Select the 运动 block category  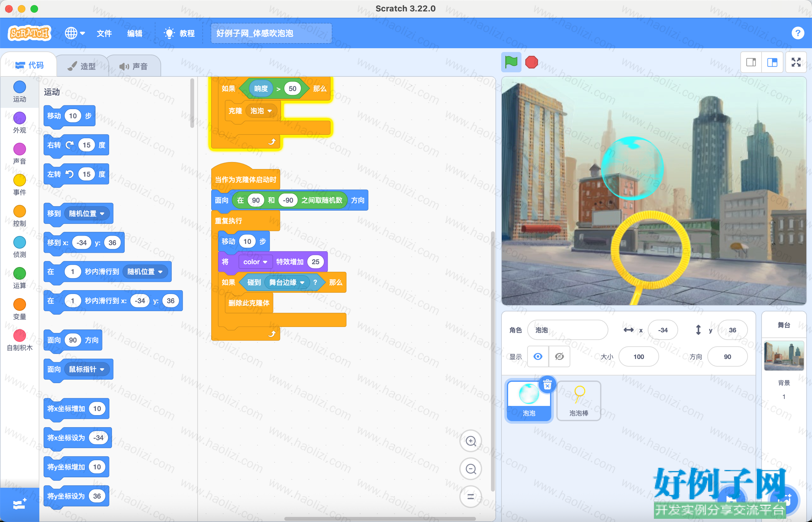coord(19,92)
